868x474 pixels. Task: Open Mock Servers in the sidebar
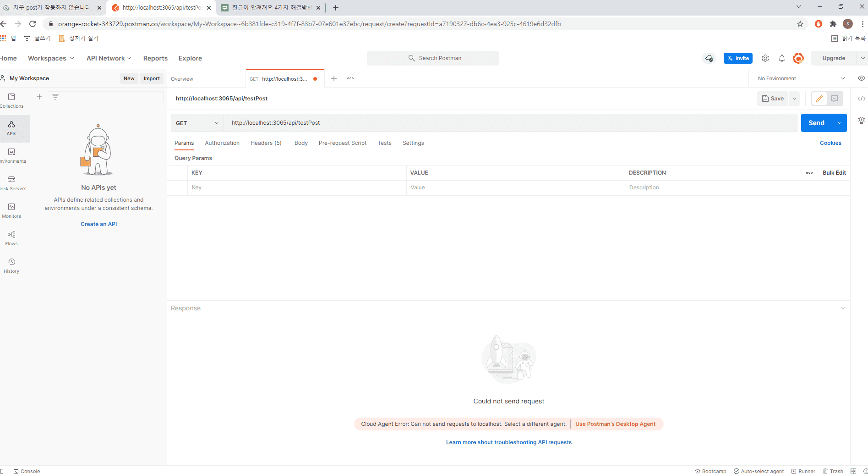click(11, 183)
